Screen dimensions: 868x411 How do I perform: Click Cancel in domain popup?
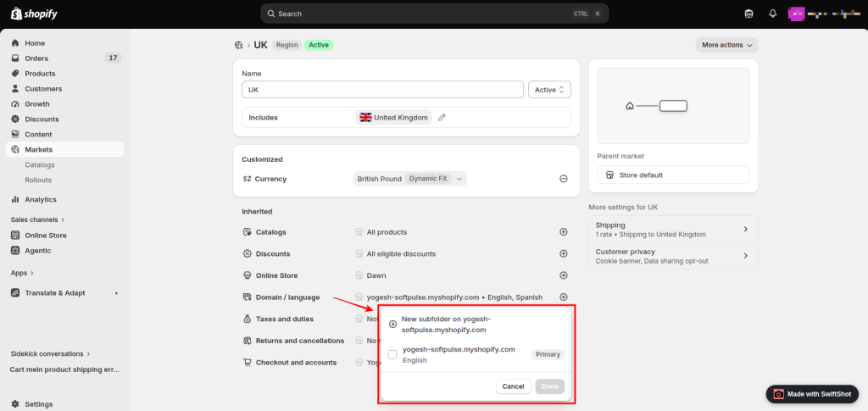coord(513,386)
